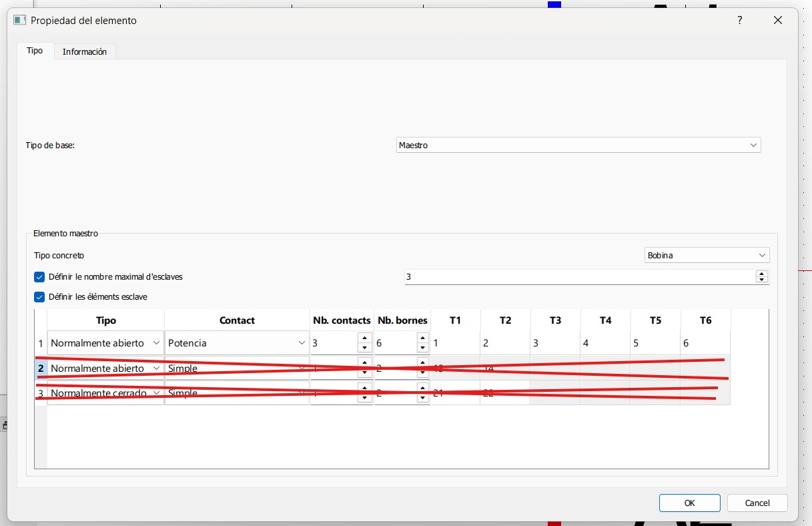Decrease row 1 Nb. bornes value
The width and height of the screenshot is (812, 526).
coord(422,348)
